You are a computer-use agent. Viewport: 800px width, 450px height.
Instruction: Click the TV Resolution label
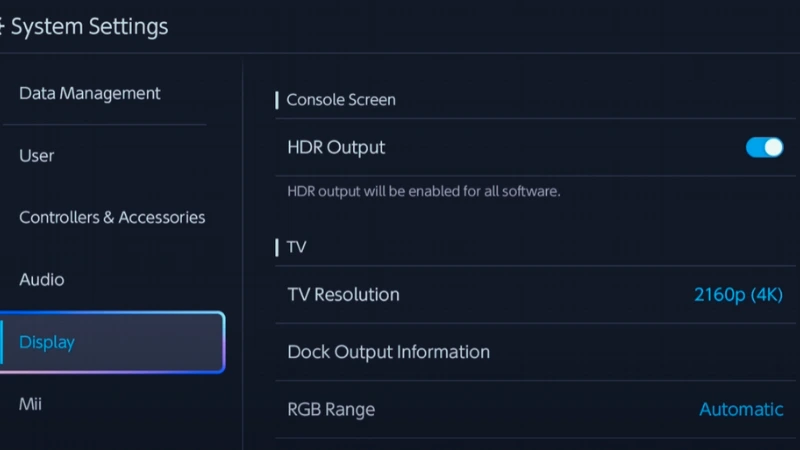click(x=343, y=295)
